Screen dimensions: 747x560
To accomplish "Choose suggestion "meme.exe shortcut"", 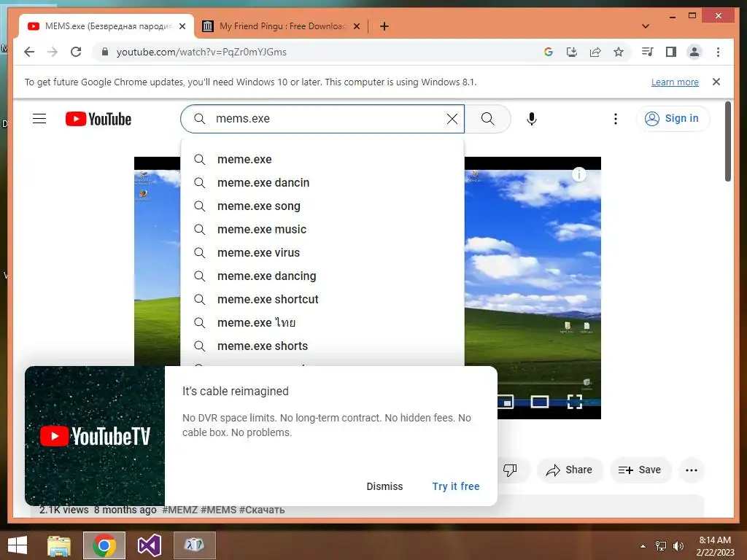I will click(322, 299).
